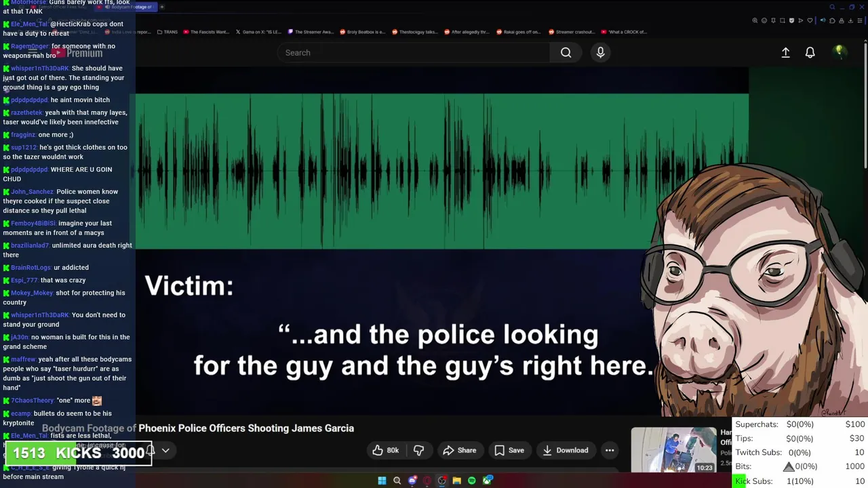Open the Windows taskbar search

coord(397,481)
